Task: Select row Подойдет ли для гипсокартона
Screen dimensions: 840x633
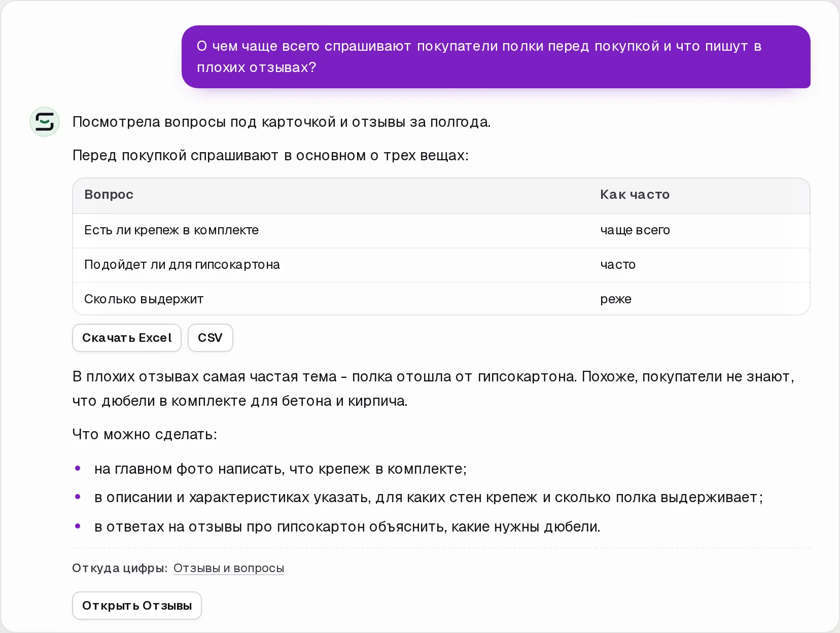Action: (x=441, y=265)
